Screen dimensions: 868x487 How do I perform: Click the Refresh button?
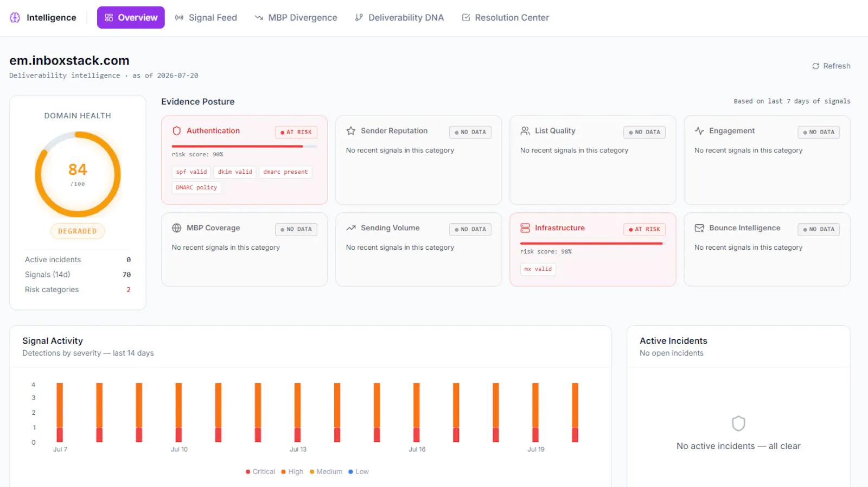[x=831, y=66]
